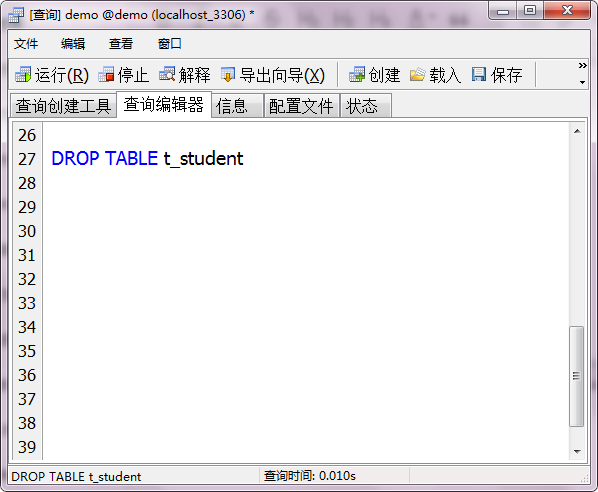Click the Create (创建) query icon
Viewport: 598px width, 492px height.
coord(357,74)
